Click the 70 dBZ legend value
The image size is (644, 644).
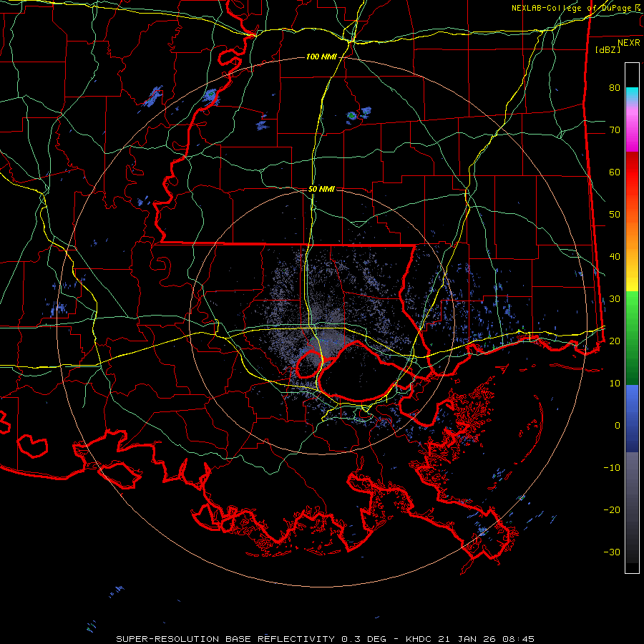click(615, 130)
